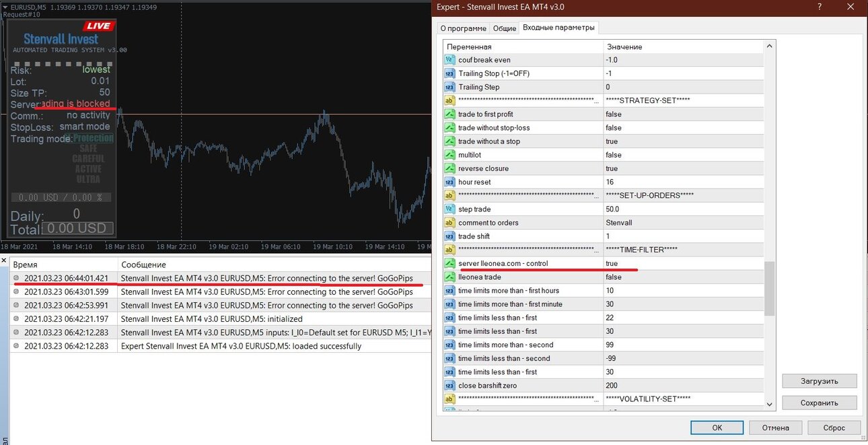The image size is (868, 445).
Task: Click the 'true' value of 'trade without a stop'
Action: (x=612, y=141)
